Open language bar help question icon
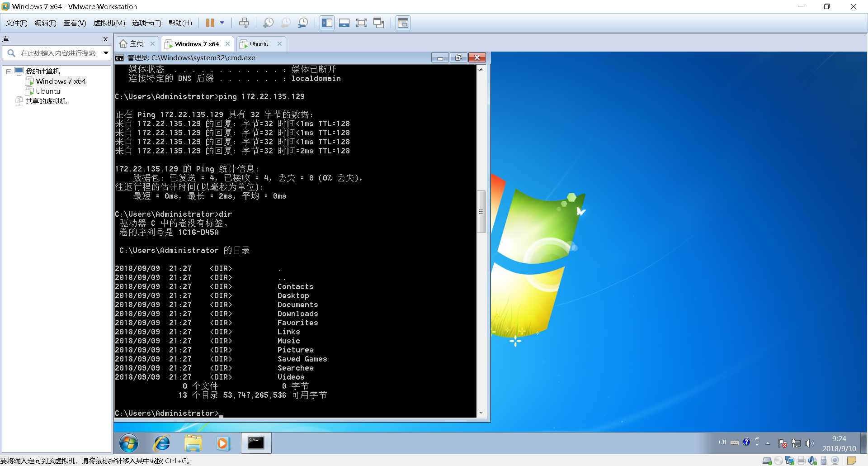Viewport: 868px width, 466px height. pyautogui.click(x=746, y=442)
